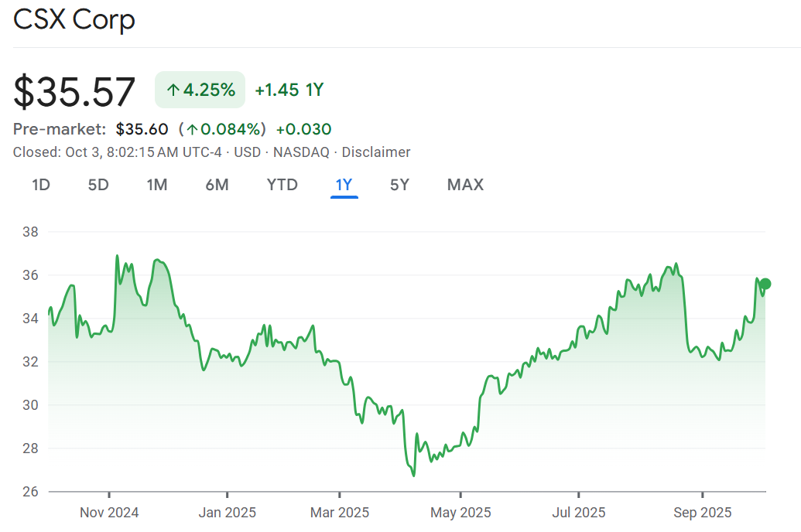Click the $35.57 current price
The image size is (801, 532).
coord(75,91)
